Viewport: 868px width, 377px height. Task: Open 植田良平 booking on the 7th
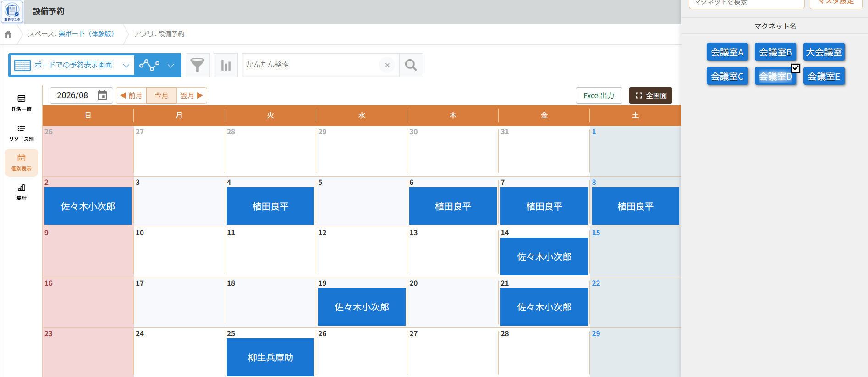(544, 206)
